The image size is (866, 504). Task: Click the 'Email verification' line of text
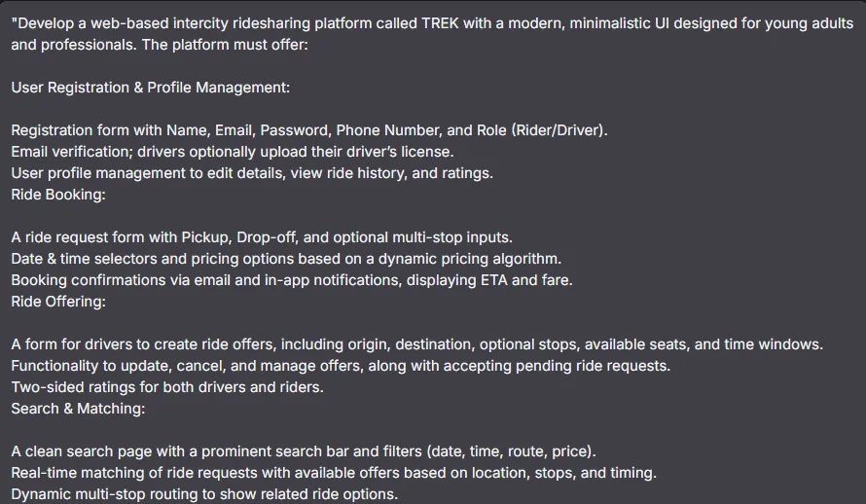[x=233, y=152]
